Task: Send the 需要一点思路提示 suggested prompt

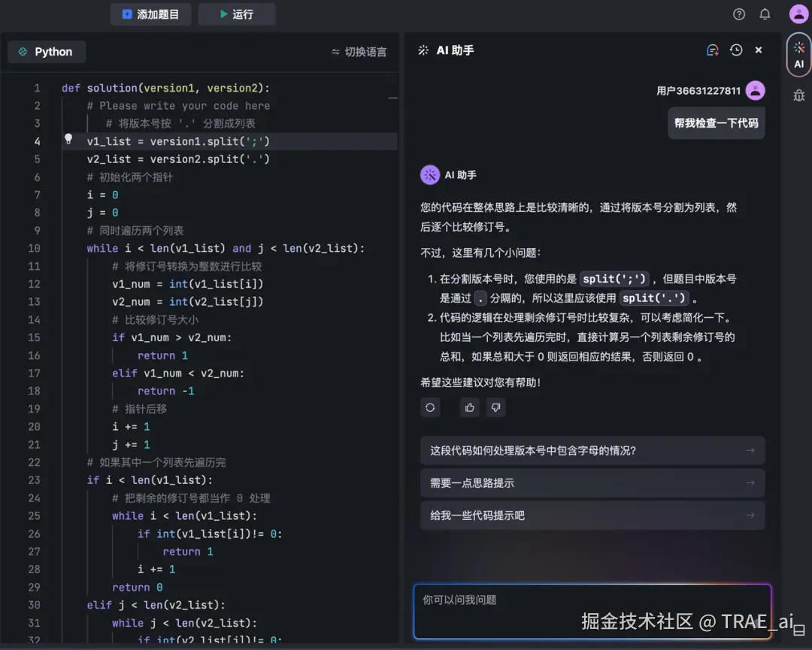Action: [592, 482]
